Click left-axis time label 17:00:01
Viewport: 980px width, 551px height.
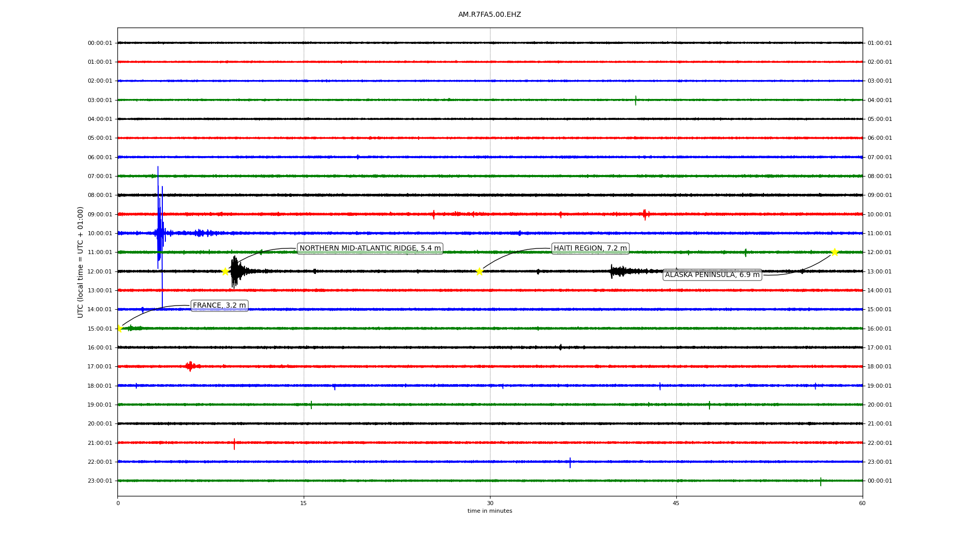[100, 367]
